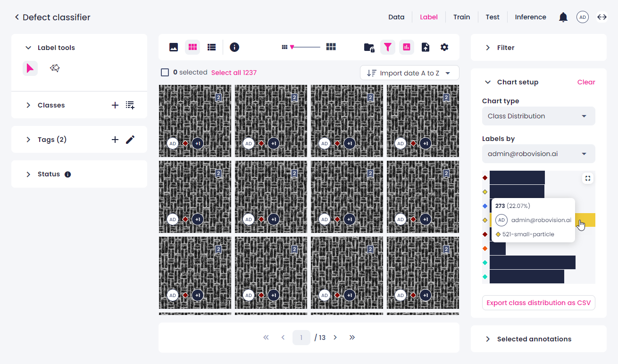Expand the Selected annotations panel

(488, 339)
